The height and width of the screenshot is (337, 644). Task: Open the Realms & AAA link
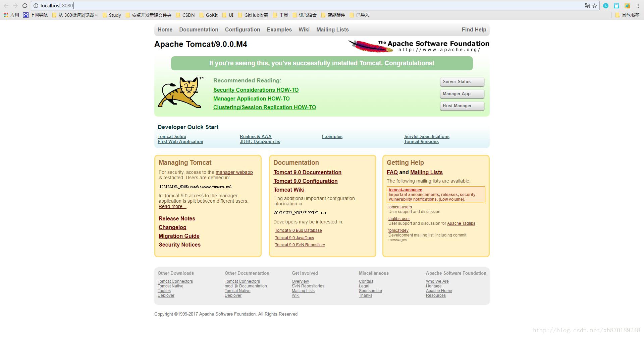coord(256,136)
